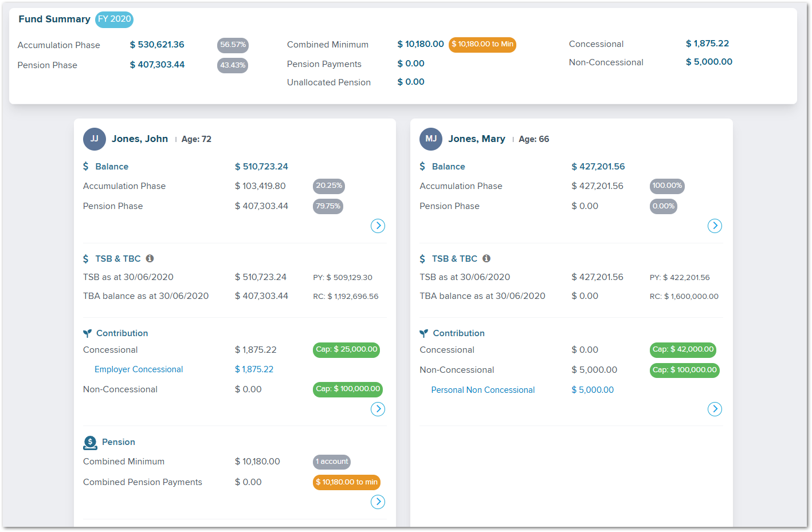Click the '$10,180.00 to Min' warning badge

pos(482,44)
